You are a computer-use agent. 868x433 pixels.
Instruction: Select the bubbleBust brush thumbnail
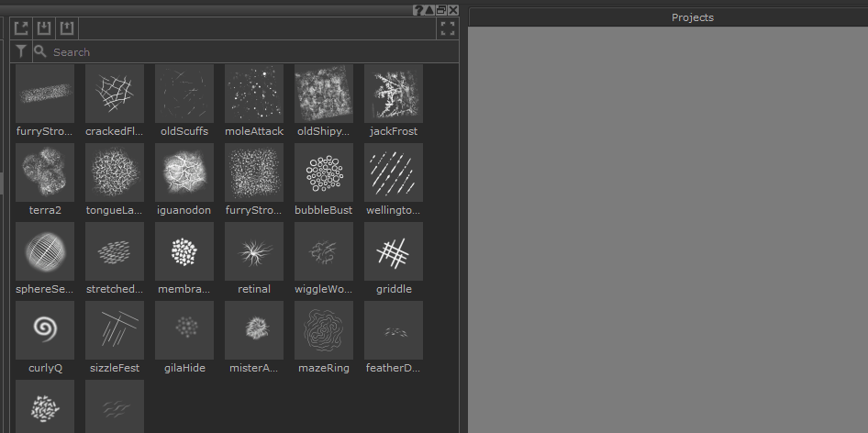pyautogui.click(x=324, y=172)
